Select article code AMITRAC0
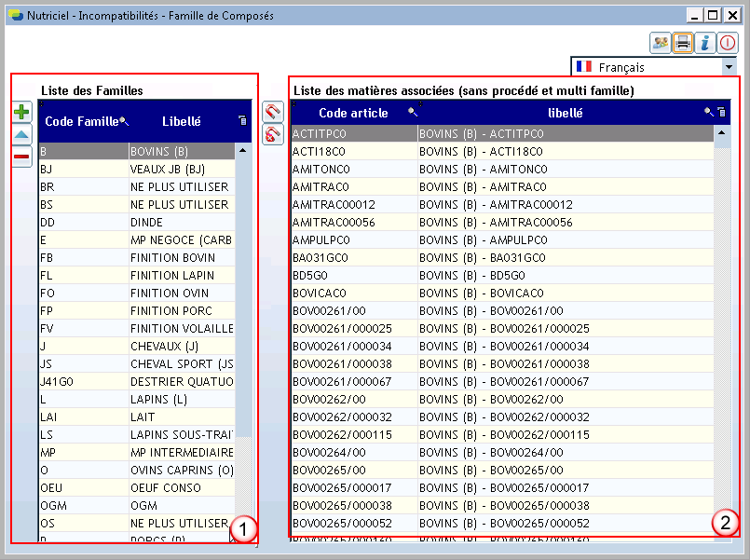Viewport: 750px width, 560px height. [320, 186]
